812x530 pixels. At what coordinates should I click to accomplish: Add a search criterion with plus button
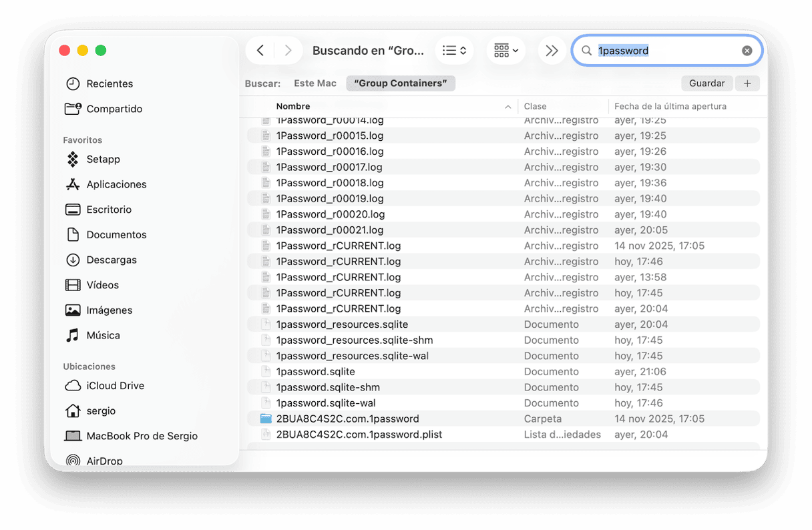[x=747, y=83]
